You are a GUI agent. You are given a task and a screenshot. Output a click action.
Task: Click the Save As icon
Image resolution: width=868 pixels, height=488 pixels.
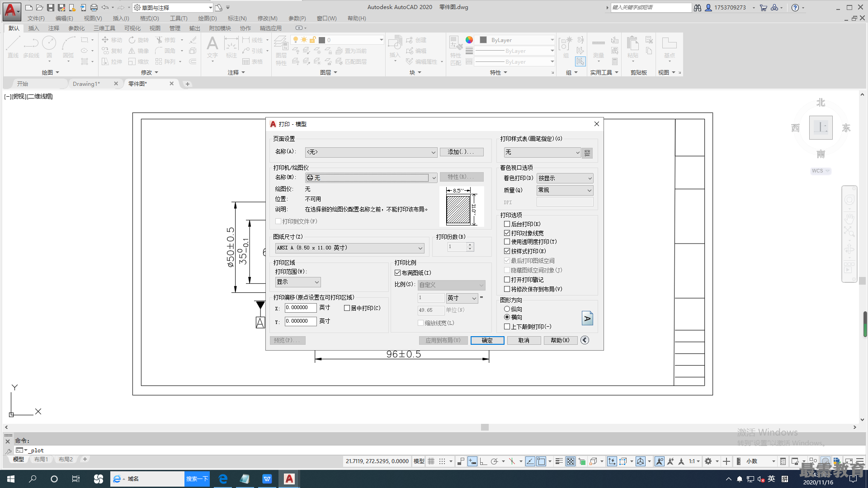click(x=61, y=8)
